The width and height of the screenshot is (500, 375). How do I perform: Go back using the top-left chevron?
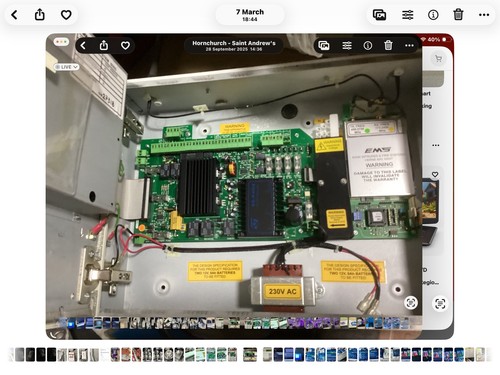pyautogui.click(x=14, y=15)
